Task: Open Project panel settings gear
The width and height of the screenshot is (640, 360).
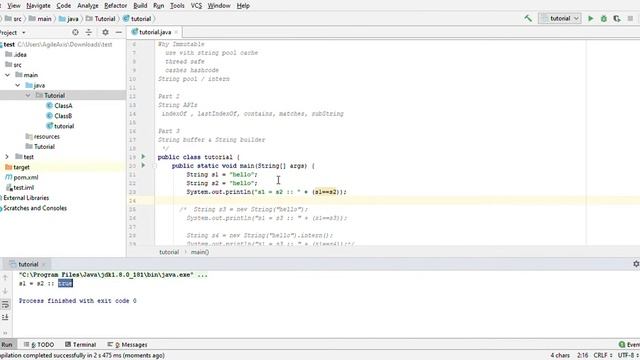Action: coord(105,32)
